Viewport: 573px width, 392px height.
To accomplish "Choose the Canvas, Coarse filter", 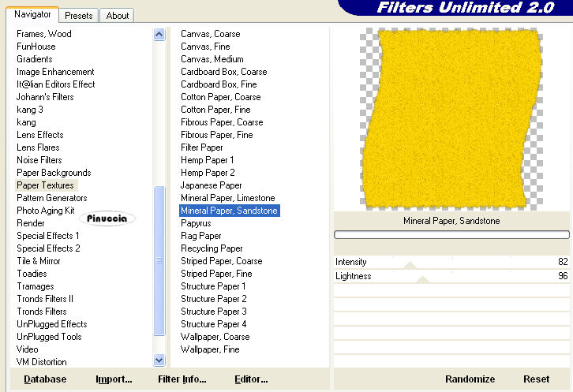I will coord(211,34).
